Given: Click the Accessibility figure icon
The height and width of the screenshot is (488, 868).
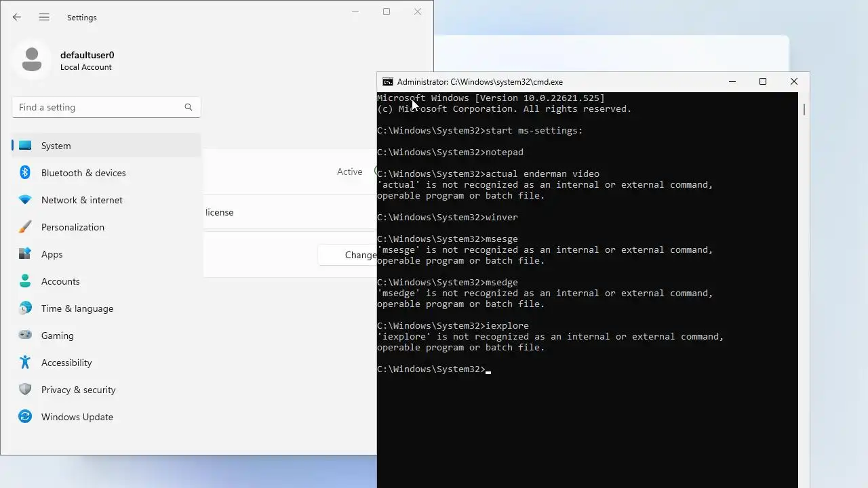Looking at the screenshot, I should [x=25, y=362].
